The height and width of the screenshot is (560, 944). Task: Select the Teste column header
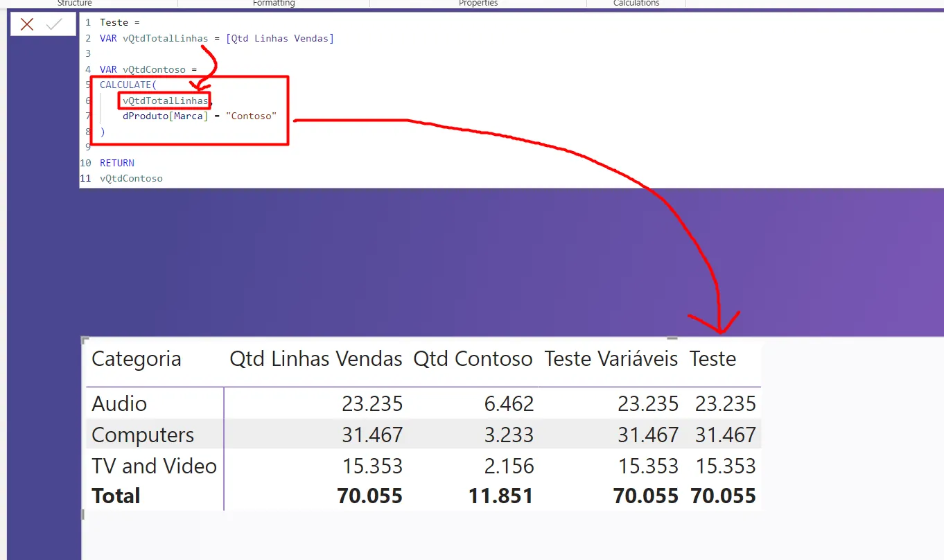coord(713,359)
